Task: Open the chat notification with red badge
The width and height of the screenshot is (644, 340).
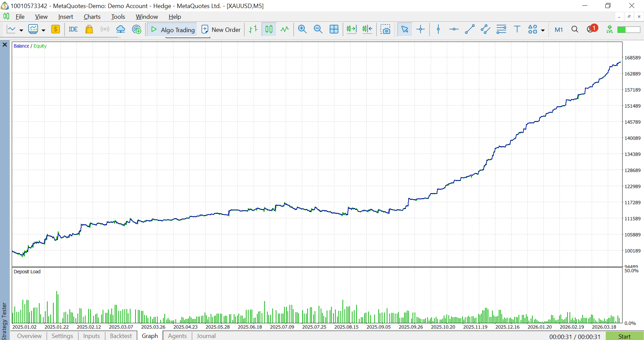Action: coord(592,29)
